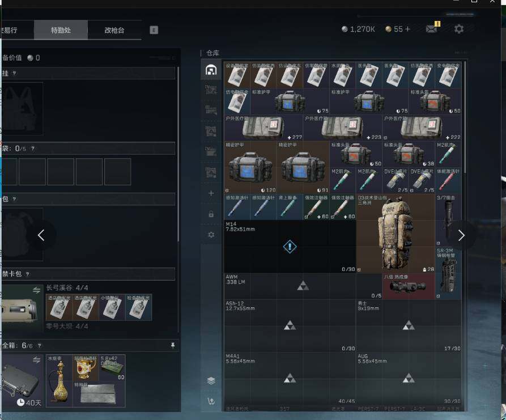Viewport: 506px width, 420px height.
Task: Open the M14 7.62x51mm weapon case
Action: tap(290, 247)
